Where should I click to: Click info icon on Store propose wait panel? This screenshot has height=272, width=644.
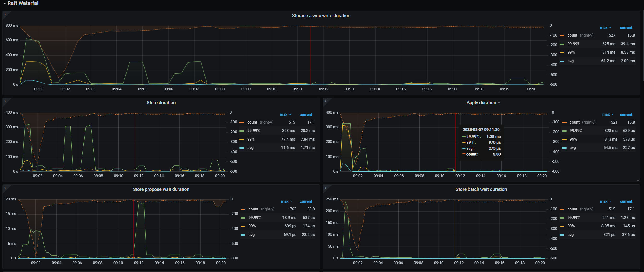pyautogui.click(x=5, y=188)
